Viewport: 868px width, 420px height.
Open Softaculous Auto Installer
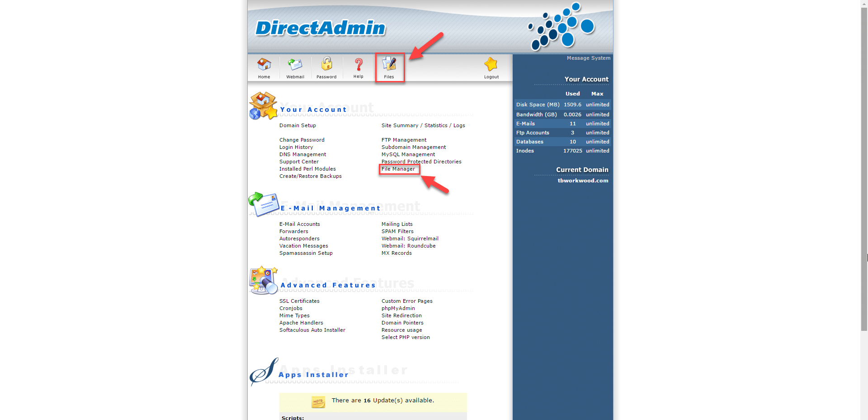coord(312,330)
